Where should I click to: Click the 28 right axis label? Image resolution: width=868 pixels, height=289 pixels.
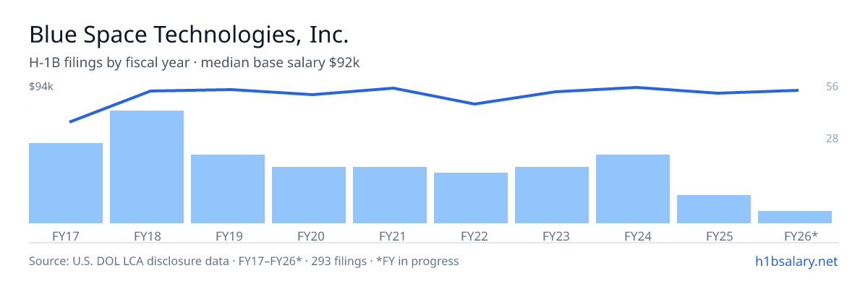point(832,138)
